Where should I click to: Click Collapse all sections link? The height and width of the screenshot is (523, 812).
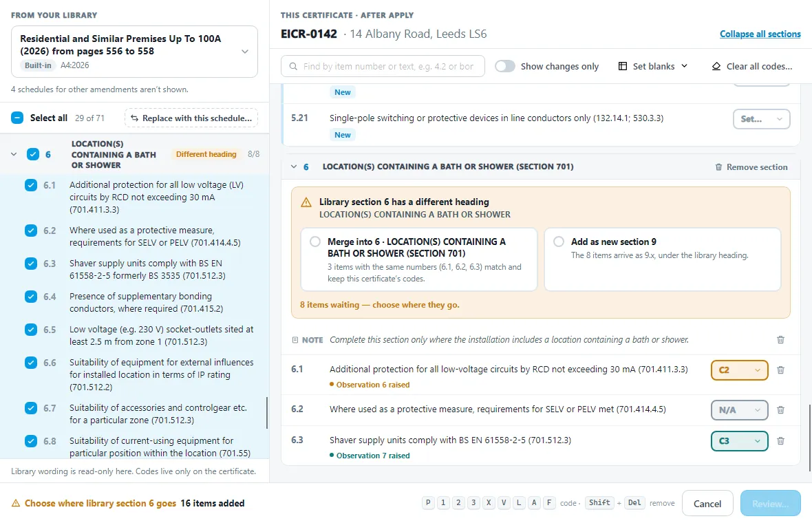(x=760, y=34)
